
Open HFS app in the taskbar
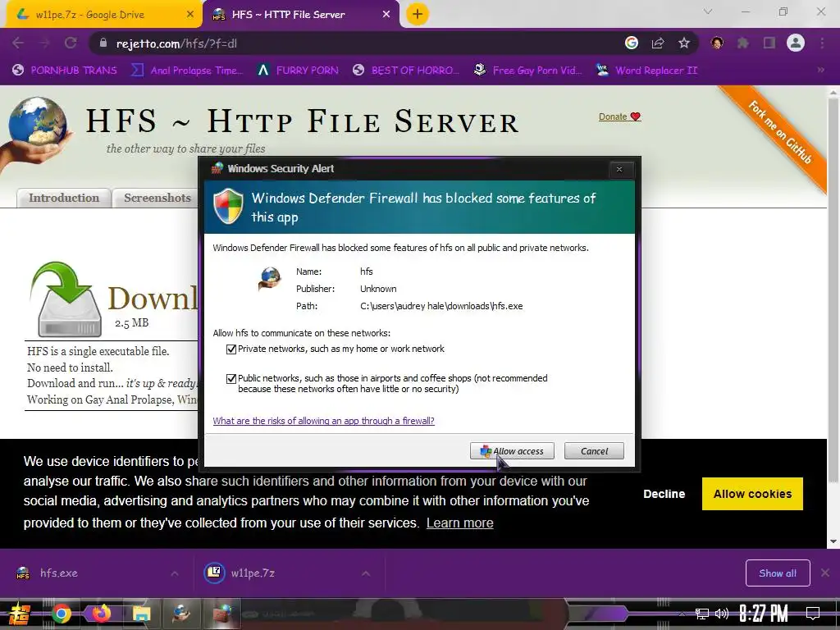point(181,614)
